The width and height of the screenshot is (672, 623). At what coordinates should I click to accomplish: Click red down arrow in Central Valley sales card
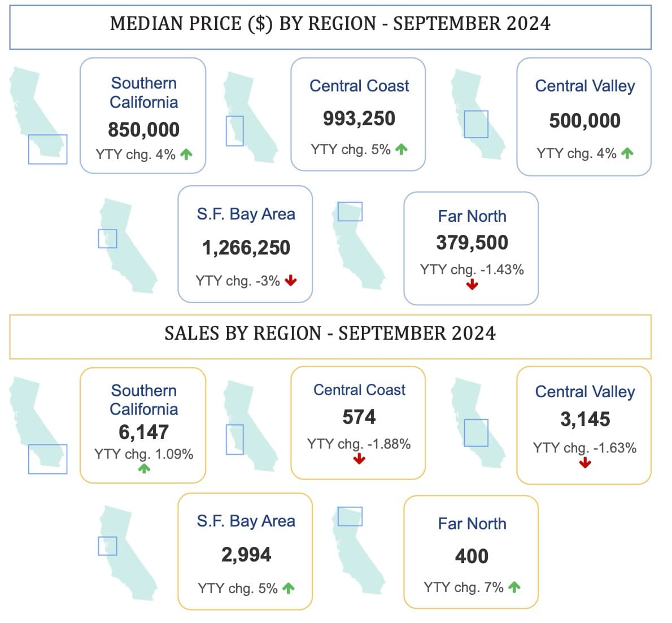[585, 463]
